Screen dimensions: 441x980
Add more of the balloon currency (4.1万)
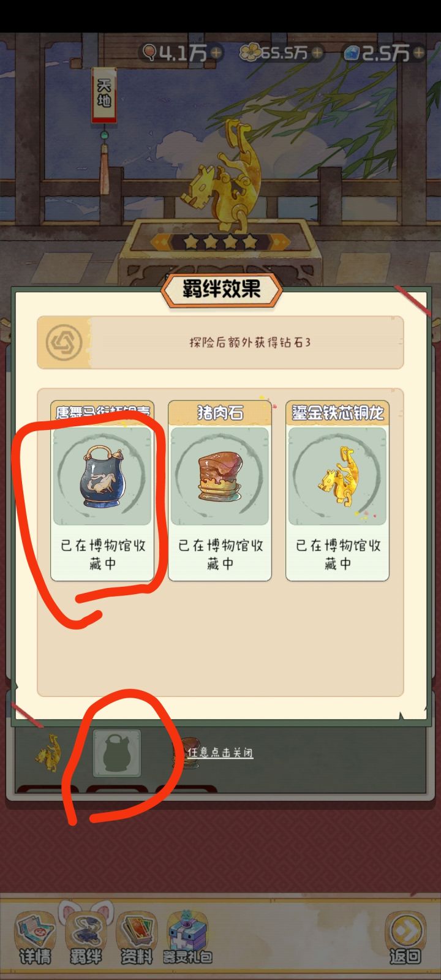[216, 53]
